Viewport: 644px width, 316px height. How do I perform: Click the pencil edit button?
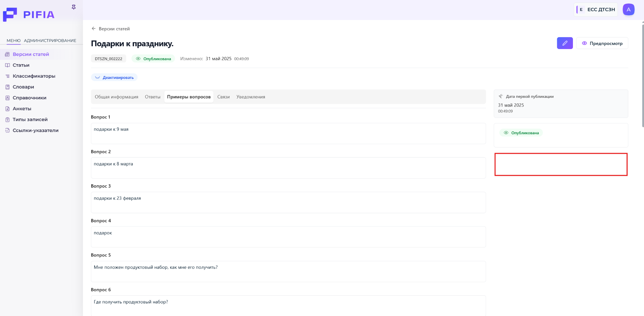click(x=564, y=43)
